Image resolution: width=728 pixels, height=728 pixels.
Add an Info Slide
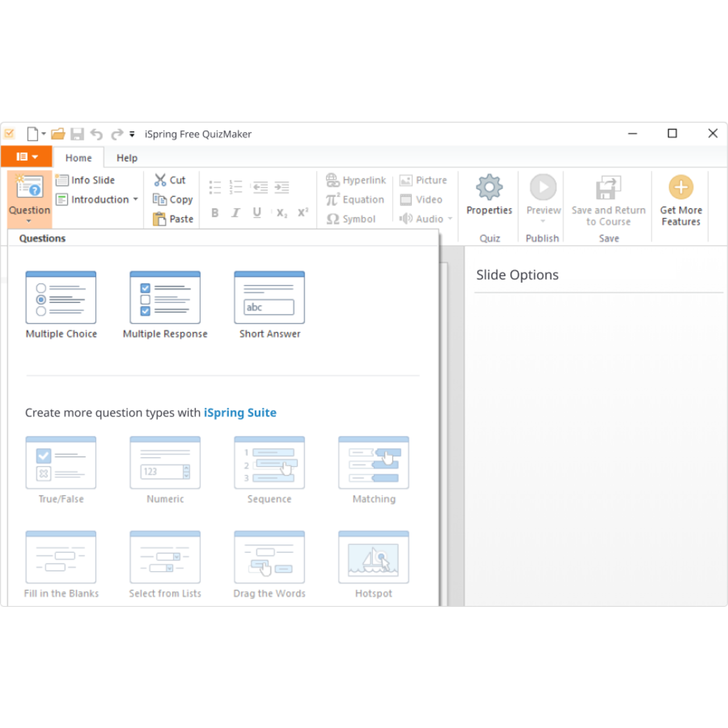[x=86, y=180]
